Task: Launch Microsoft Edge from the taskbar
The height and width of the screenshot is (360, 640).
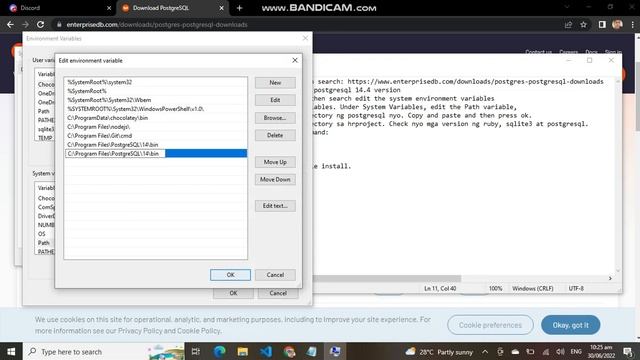Action: [220, 351]
